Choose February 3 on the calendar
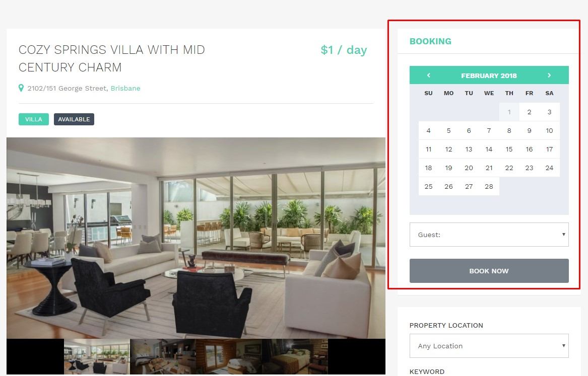This screenshot has width=588, height=376. [x=549, y=112]
